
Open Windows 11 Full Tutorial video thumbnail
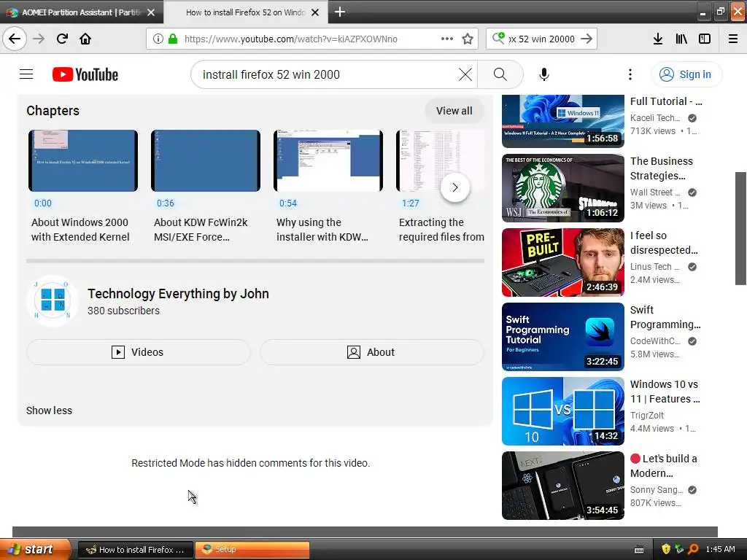(562, 122)
